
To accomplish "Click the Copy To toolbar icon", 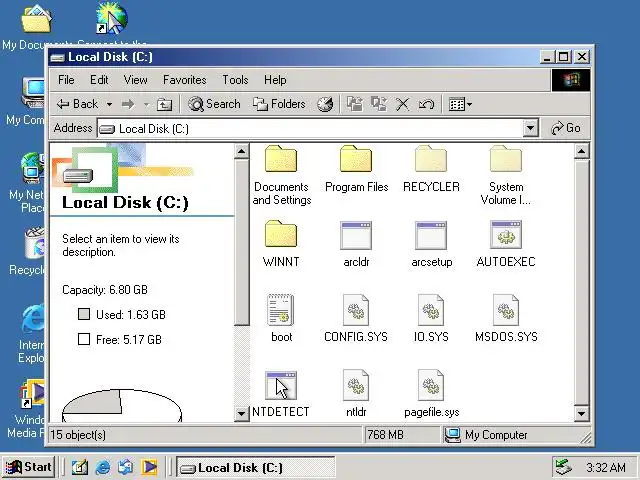I will [379, 104].
